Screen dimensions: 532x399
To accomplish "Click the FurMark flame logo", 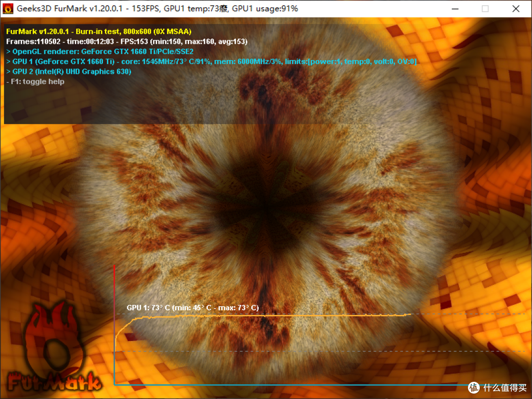I will (54, 346).
